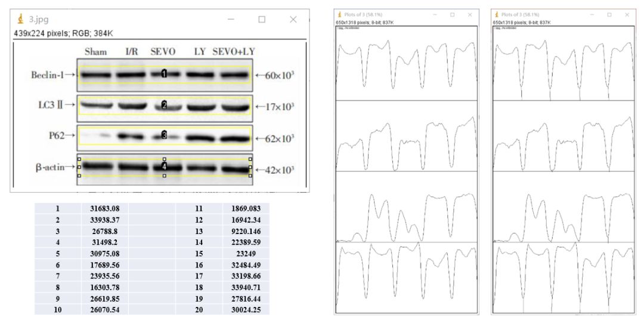Image resolution: width=644 pixels, height=326 pixels.
Task: Select ROI label 4 on the β-actin lane
Action: tap(164, 167)
